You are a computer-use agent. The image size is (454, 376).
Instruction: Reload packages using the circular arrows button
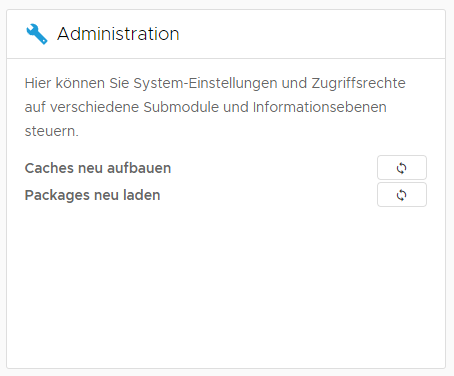coord(402,195)
